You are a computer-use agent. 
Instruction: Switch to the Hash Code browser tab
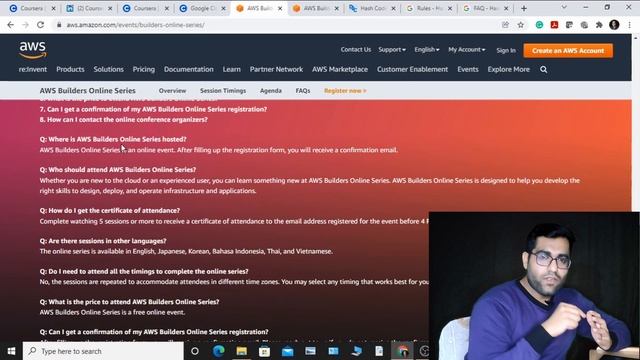(x=372, y=8)
